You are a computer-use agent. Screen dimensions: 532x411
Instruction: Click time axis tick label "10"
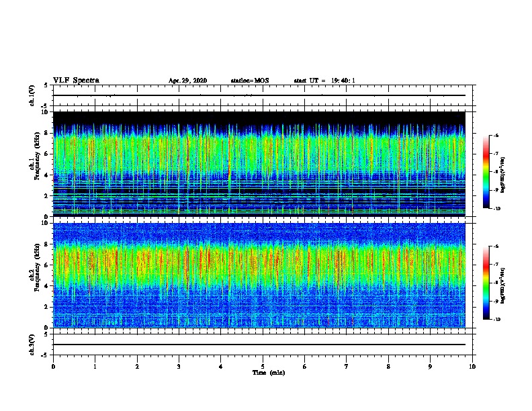pos(472,367)
